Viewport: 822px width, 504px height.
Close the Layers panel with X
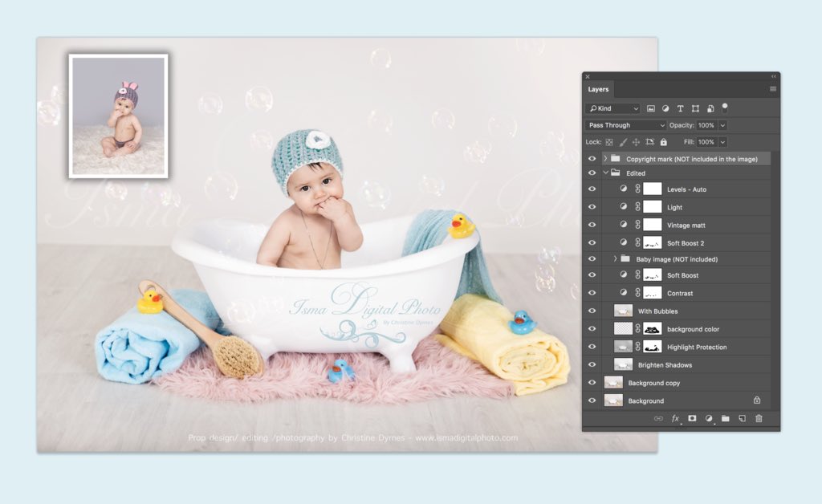[x=588, y=76]
